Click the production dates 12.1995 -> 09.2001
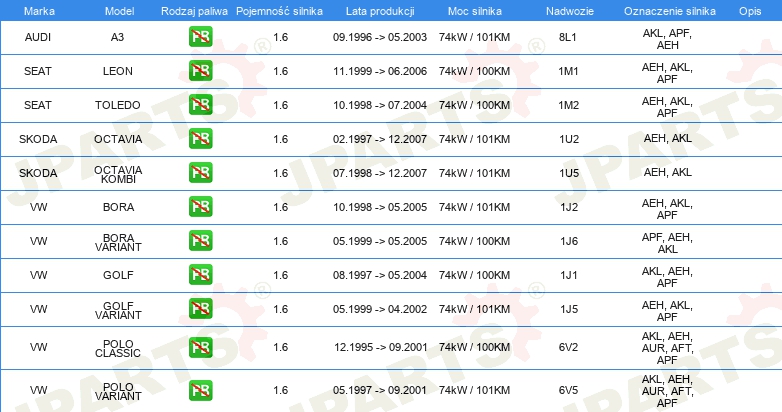 point(381,347)
